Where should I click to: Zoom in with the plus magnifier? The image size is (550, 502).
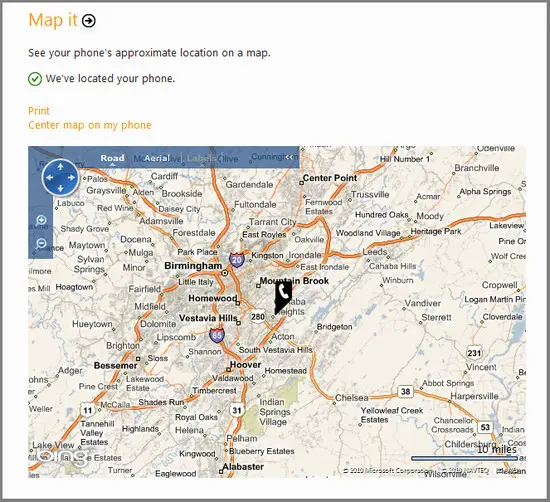[x=41, y=221]
